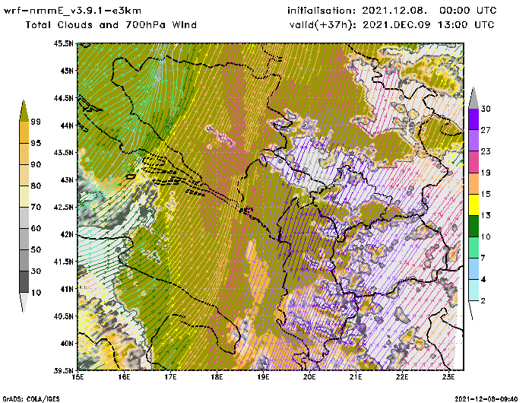Image resolution: width=532 pixels, height=403 pixels.
Task: Pick the 30–50 cloud legend swatch
Action: [x=24, y=260]
